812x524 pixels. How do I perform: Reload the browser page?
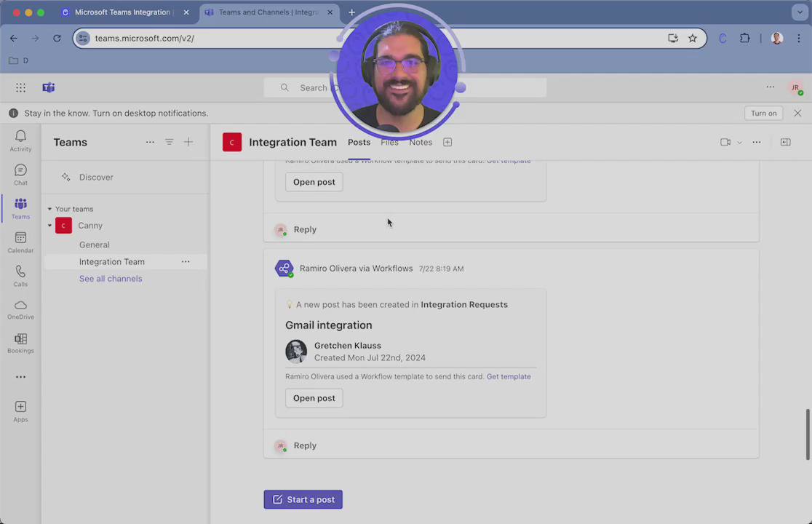[57, 38]
